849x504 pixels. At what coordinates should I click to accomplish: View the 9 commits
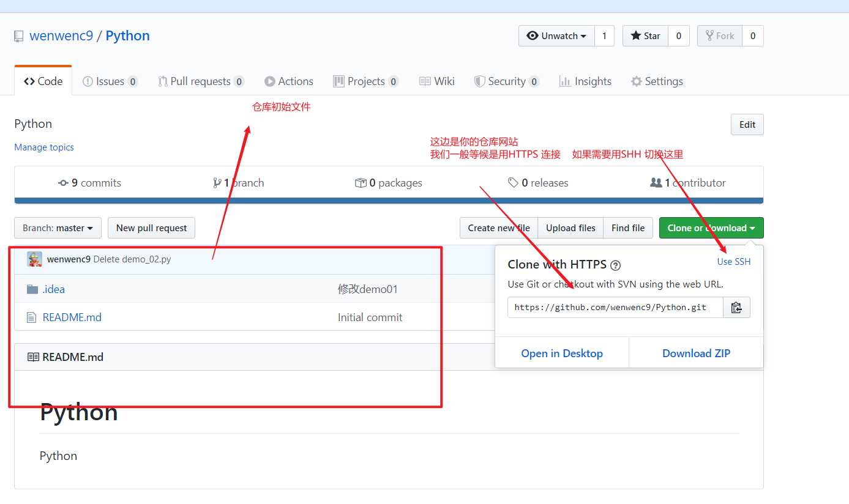tap(89, 183)
